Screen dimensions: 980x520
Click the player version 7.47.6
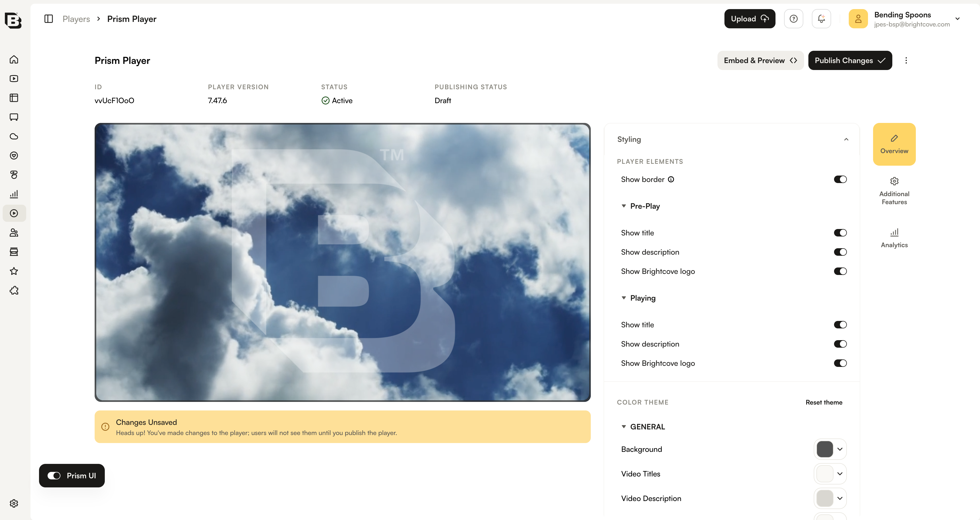tap(217, 100)
